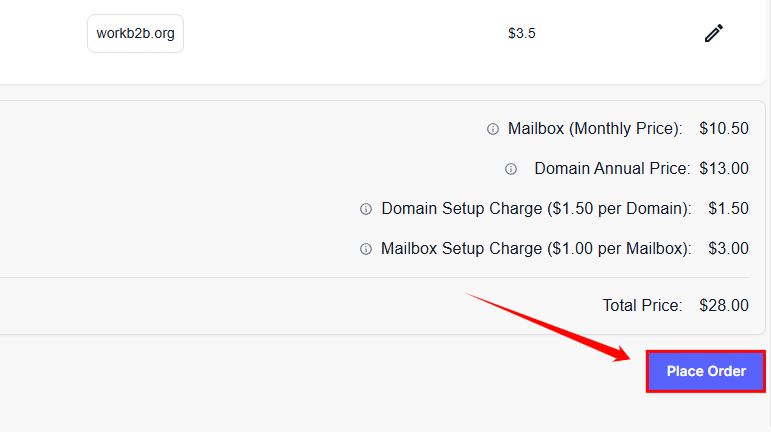Click the pencil edit icon
The width and height of the screenshot is (771, 432).
point(713,33)
